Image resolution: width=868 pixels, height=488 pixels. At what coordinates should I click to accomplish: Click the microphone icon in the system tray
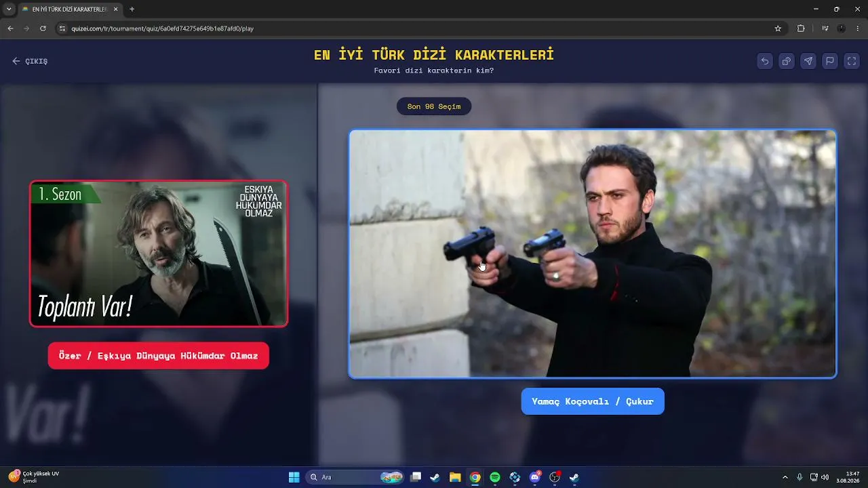tap(800, 477)
